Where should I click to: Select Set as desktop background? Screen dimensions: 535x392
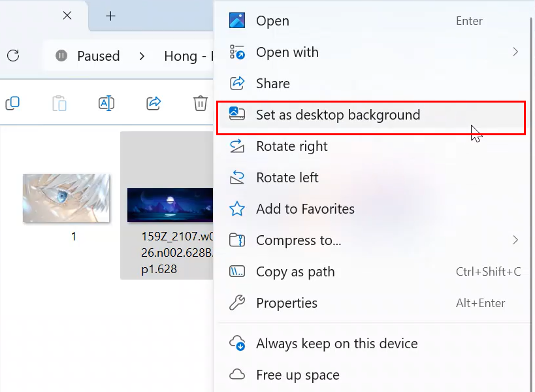point(338,116)
